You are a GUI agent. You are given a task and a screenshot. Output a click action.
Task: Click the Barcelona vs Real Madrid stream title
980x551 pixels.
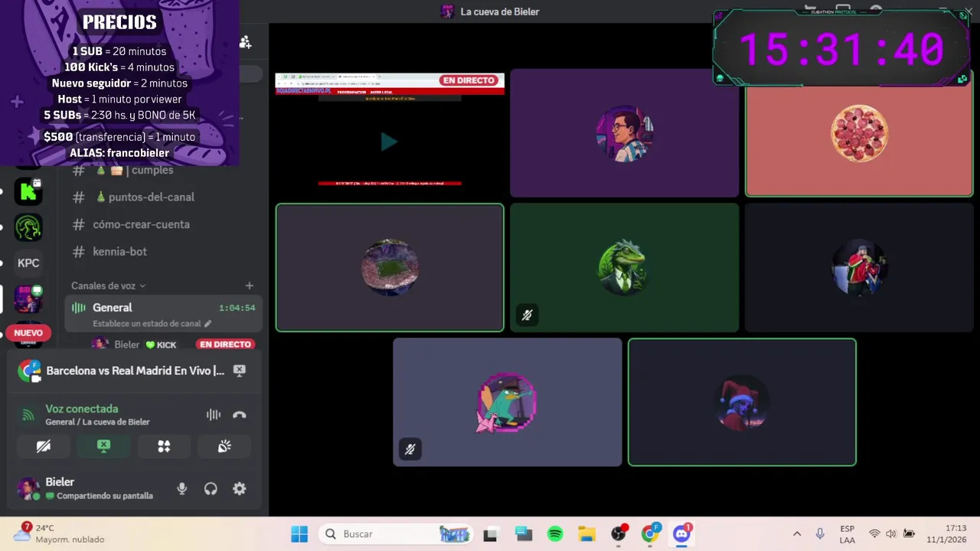[135, 370]
